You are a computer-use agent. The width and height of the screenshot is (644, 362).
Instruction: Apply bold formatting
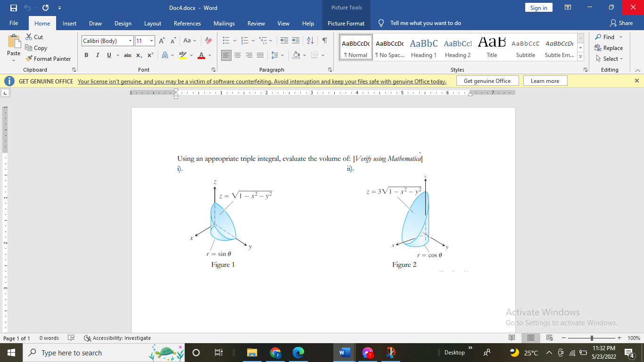pos(86,55)
